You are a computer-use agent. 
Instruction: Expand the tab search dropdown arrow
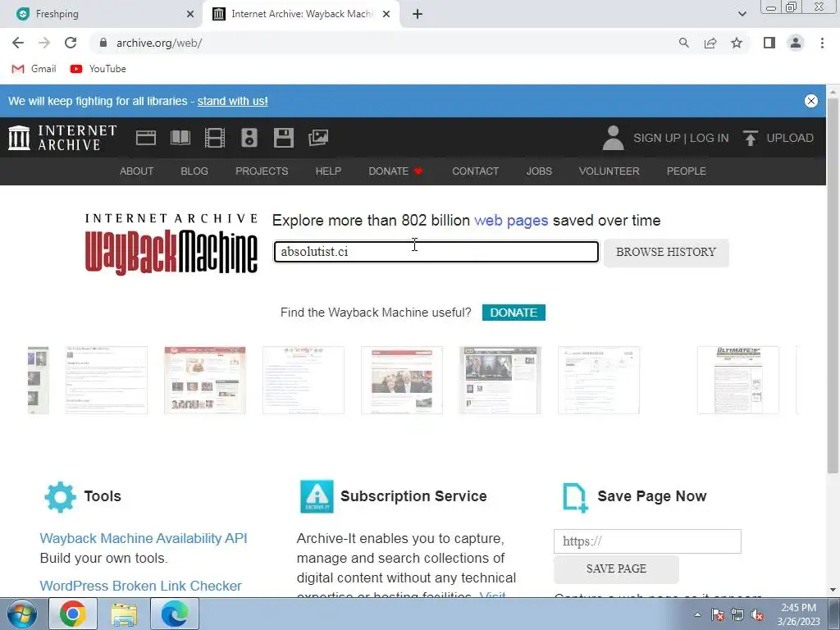coord(742,15)
